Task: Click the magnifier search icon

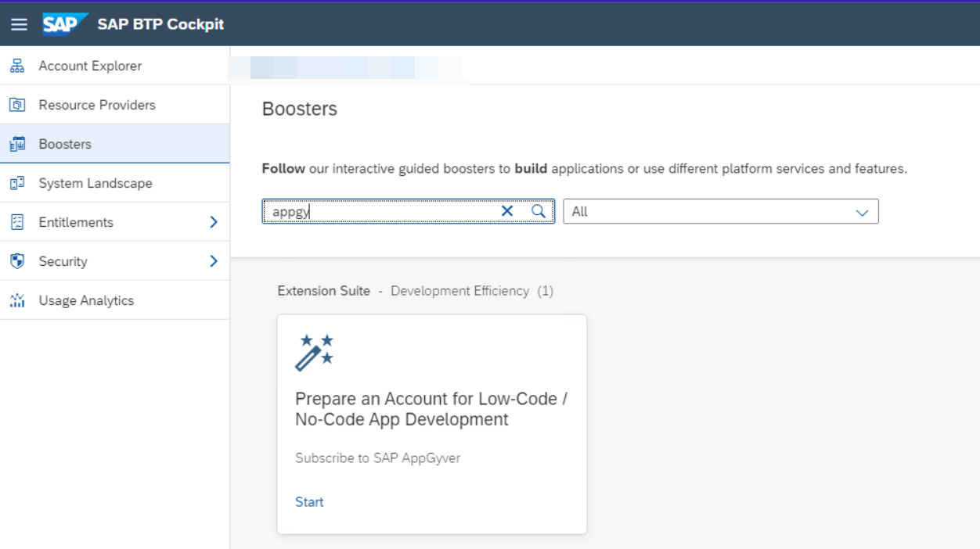Action: click(539, 211)
